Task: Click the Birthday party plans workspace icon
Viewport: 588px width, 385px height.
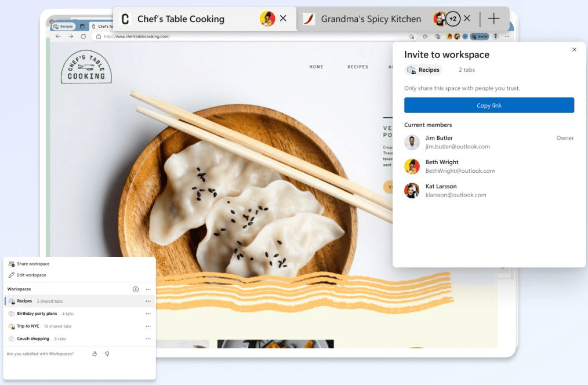Action: pos(12,314)
